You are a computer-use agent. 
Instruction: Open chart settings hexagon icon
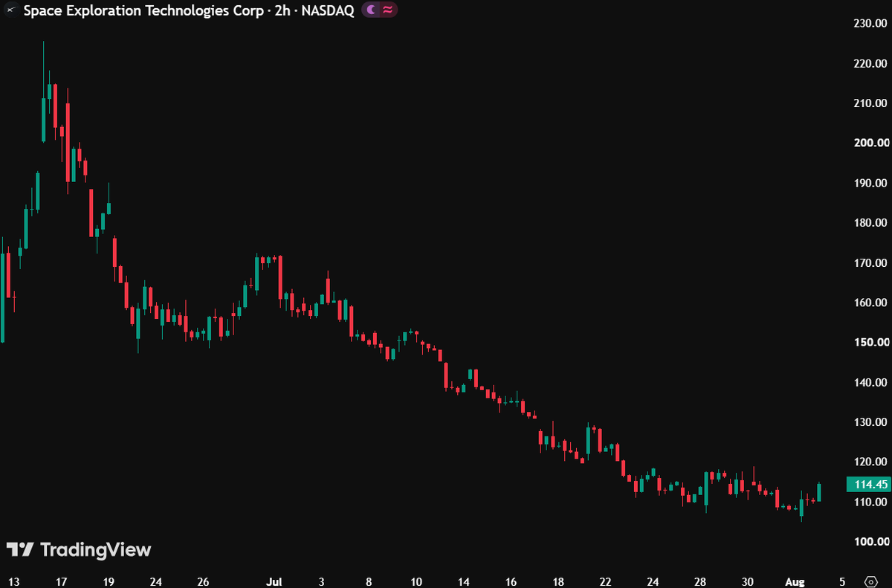pyautogui.click(x=871, y=581)
